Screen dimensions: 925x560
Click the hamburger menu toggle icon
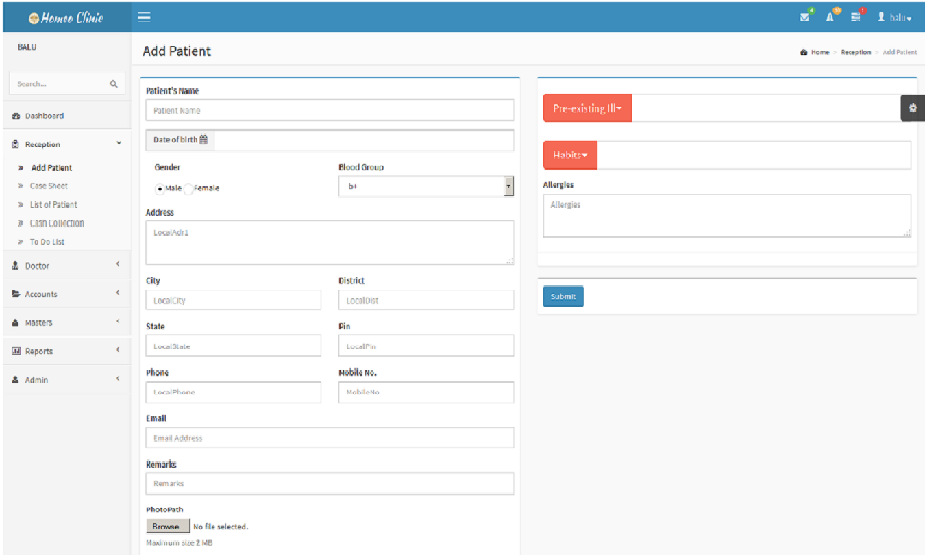click(x=144, y=17)
